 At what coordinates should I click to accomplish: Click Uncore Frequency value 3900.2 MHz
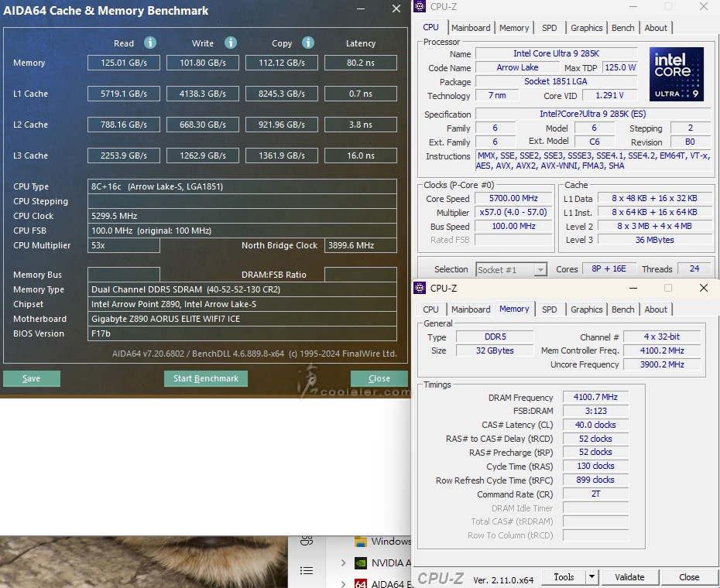click(662, 364)
